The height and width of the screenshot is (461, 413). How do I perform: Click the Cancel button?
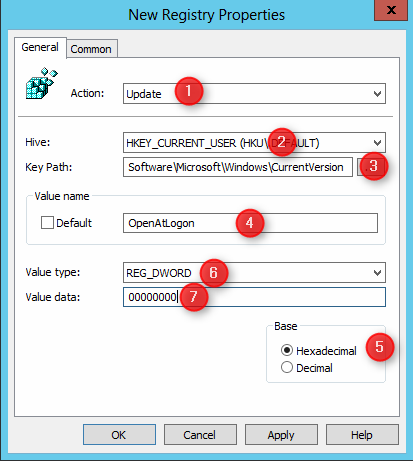point(200,435)
